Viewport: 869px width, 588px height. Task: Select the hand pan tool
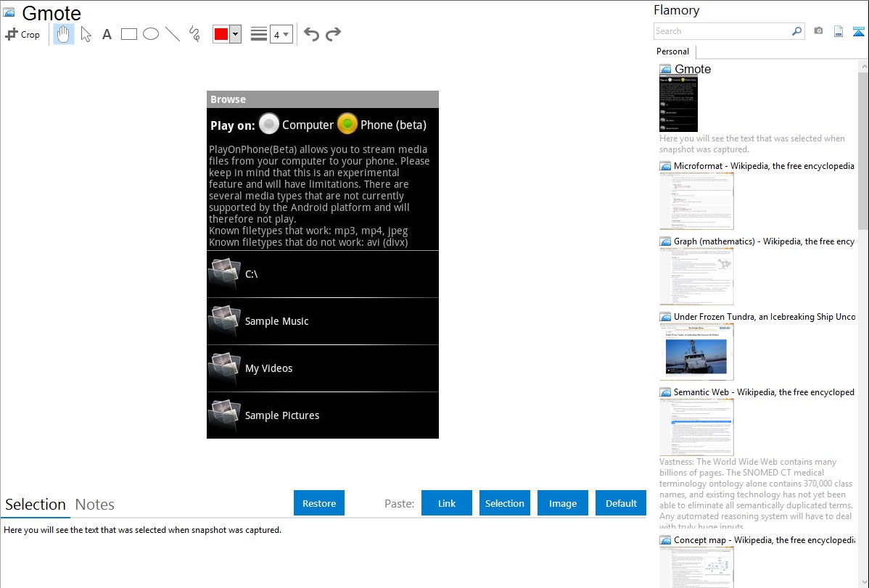pos(63,34)
